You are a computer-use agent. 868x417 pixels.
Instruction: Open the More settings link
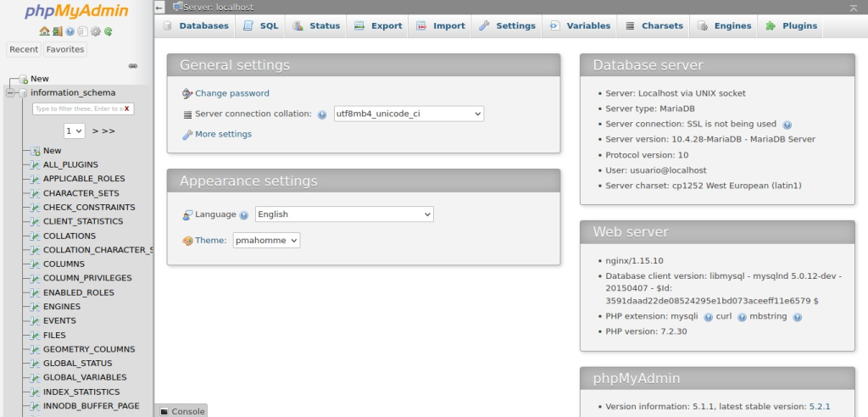tap(223, 134)
